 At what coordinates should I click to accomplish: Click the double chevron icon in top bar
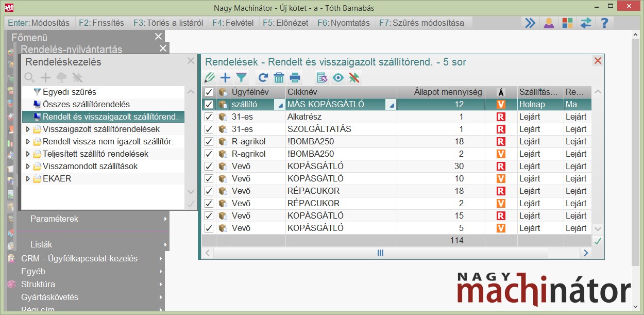click(530, 23)
